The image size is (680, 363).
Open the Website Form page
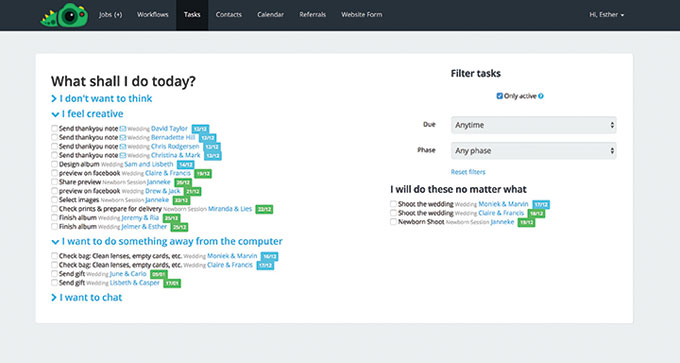click(362, 15)
